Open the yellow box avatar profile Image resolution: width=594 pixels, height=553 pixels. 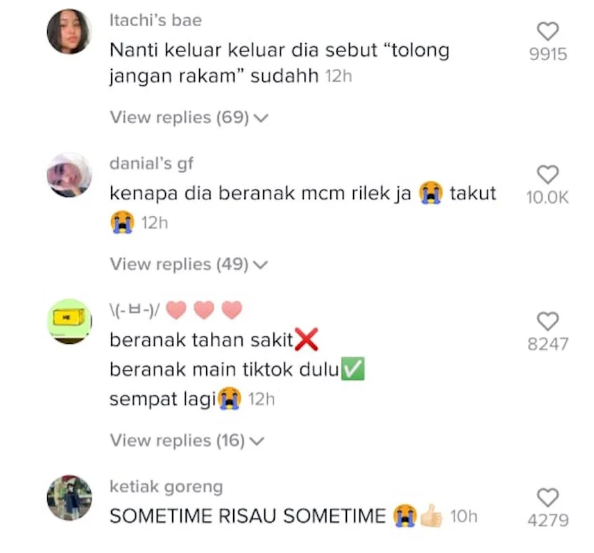coord(69,322)
